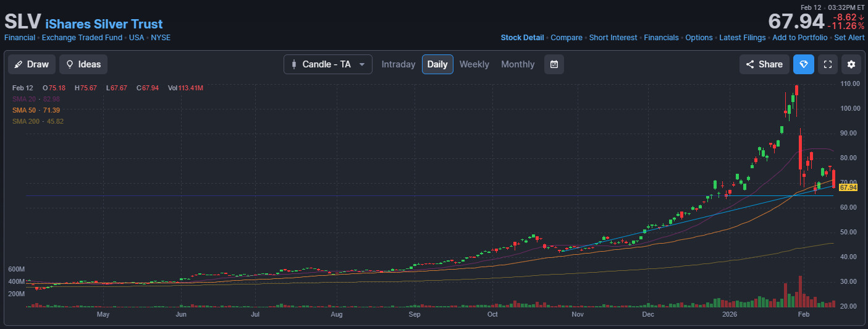868x329 pixels.
Task: Click the SMA 50 indicator label
Action: (x=36, y=110)
